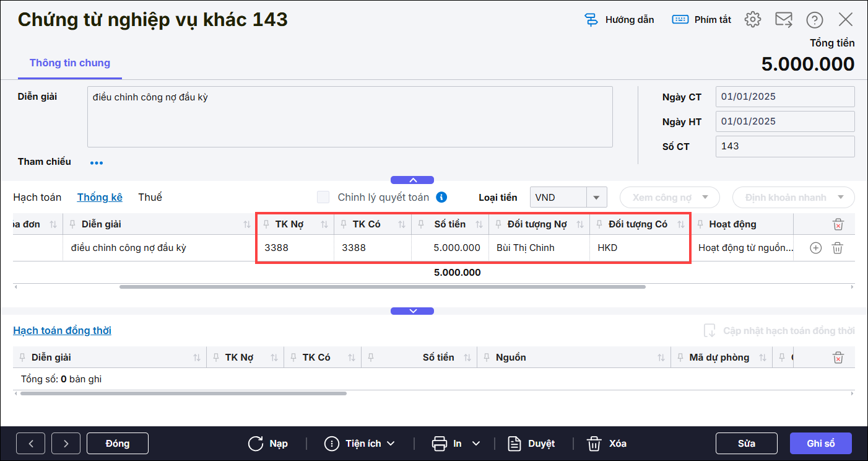Open the Hướng dẫn guide
The height and width of the screenshot is (461, 868).
619,20
